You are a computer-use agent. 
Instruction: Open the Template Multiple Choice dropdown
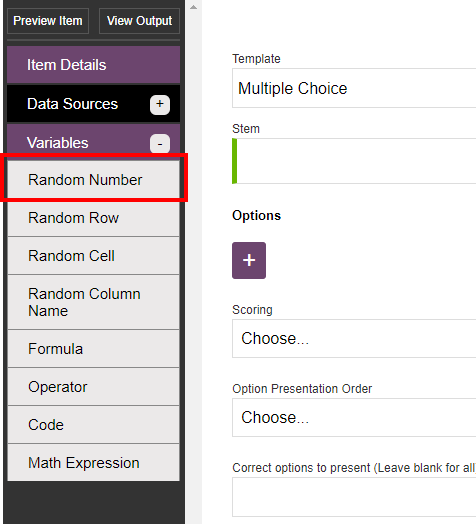tap(354, 88)
